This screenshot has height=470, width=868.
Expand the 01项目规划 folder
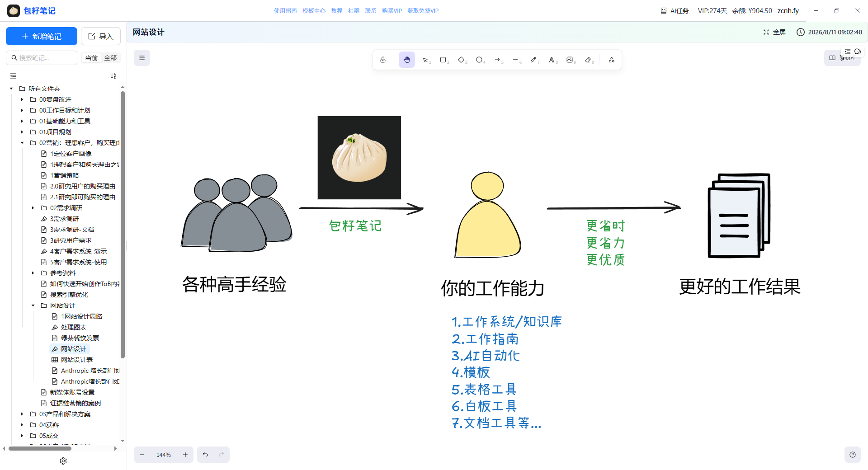pyautogui.click(x=22, y=132)
